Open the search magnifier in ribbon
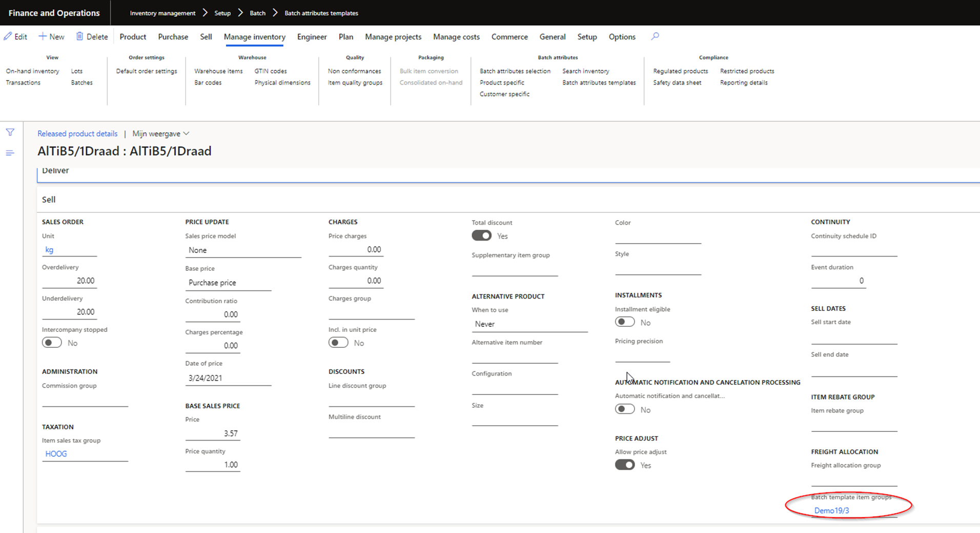This screenshot has width=980, height=533. click(655, 36)
